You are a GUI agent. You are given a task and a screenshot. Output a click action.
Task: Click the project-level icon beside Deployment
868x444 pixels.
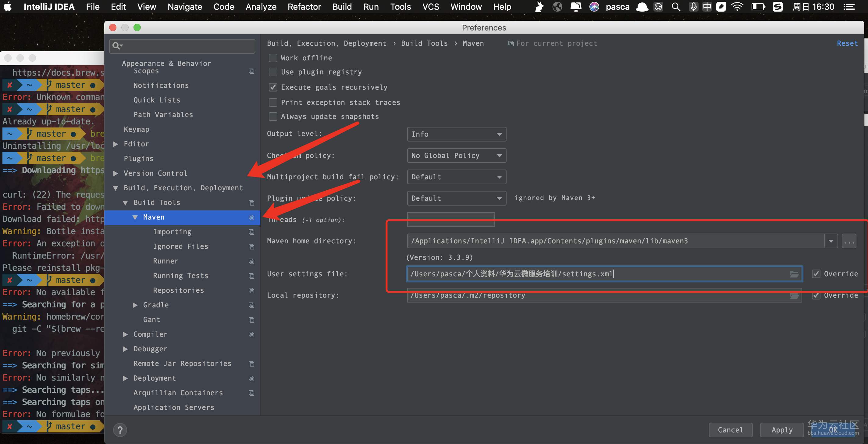click(251, 378)
